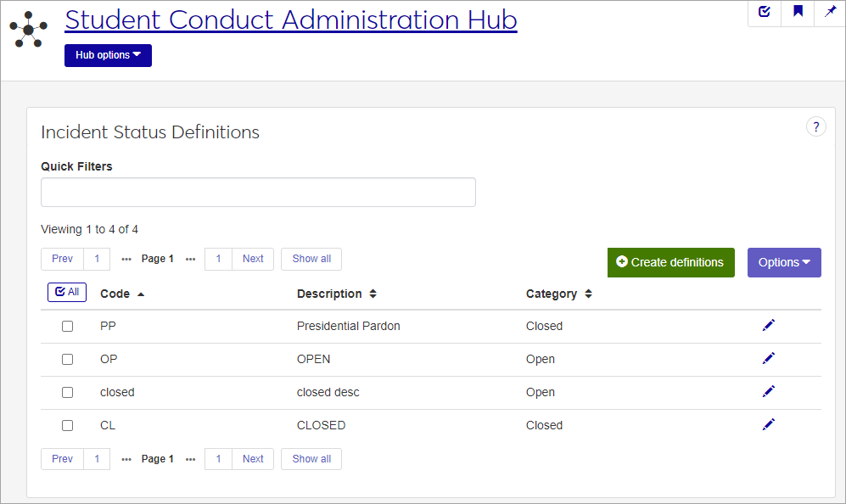Open the help question mark icon
This screenshot has width=846, height=504.
tap(815, 127)
